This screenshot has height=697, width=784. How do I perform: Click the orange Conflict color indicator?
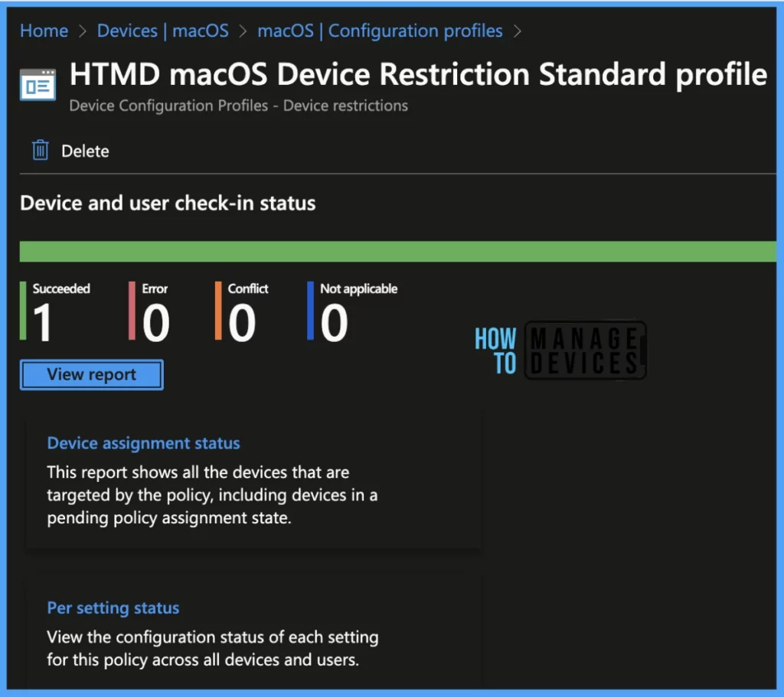click(x=218, y=311)
